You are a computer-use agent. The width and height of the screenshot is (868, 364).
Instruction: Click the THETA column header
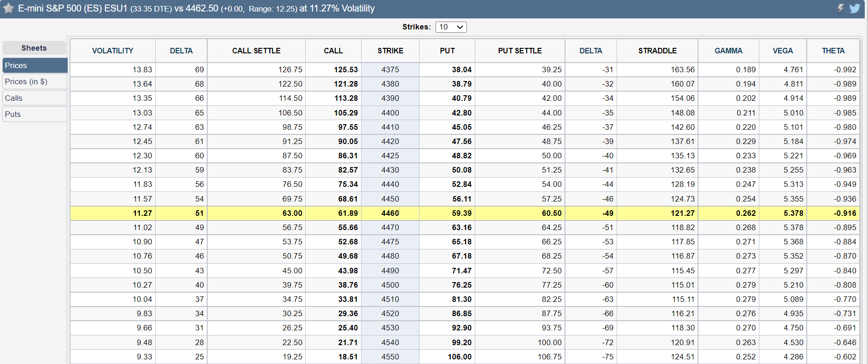833,51
